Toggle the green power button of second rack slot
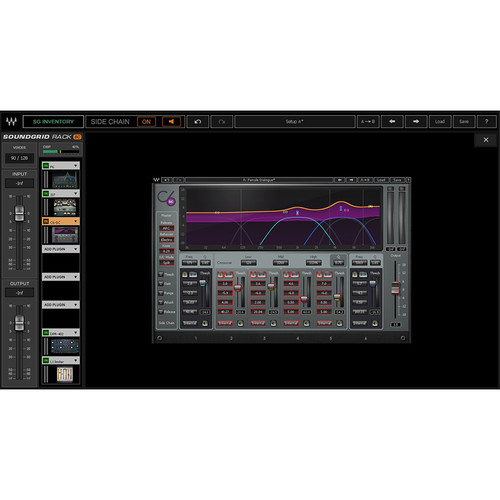 pos(46,193)
